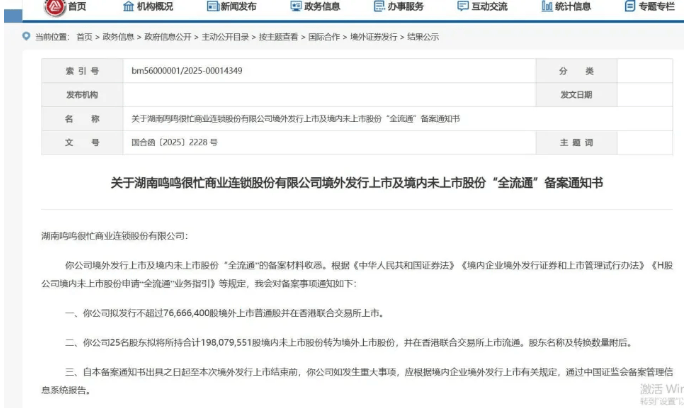Click the 互动交流 chat bubble icon
The image size is (686, 408).
click(462, 7)
